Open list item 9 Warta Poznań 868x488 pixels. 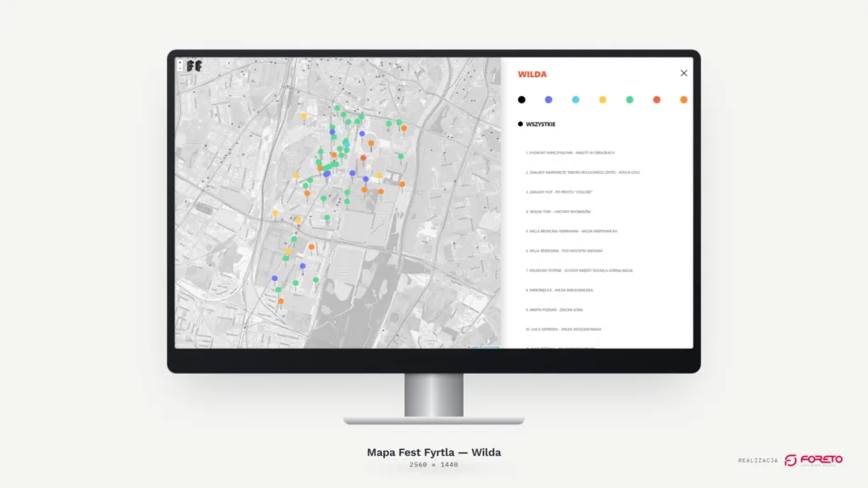(554, 310)
